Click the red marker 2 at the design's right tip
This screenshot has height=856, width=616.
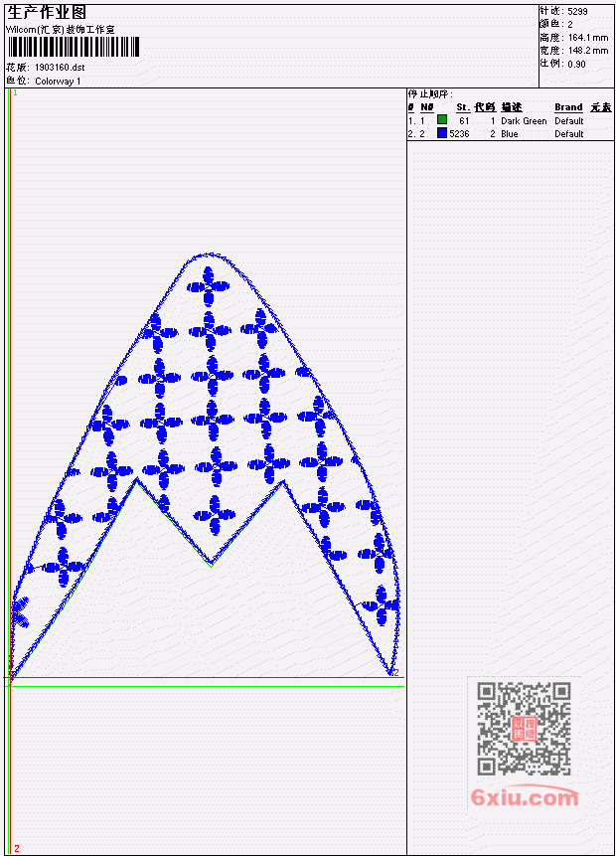[x=396, y=672]
